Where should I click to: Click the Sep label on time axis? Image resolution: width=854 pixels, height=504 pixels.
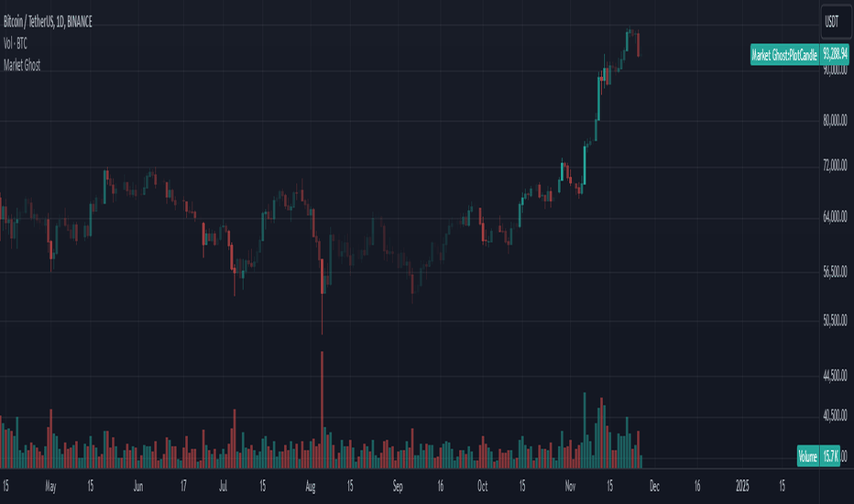coord(398,486)
